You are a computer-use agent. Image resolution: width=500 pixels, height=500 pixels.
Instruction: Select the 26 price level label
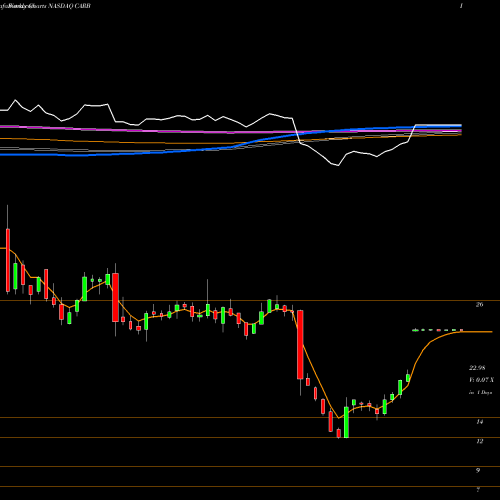[479, 304]
